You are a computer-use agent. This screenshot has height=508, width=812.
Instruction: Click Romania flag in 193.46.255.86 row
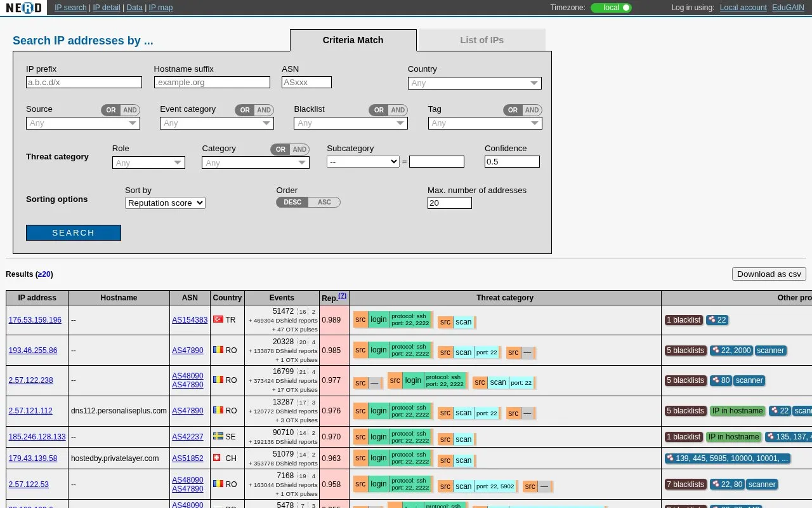218,350
